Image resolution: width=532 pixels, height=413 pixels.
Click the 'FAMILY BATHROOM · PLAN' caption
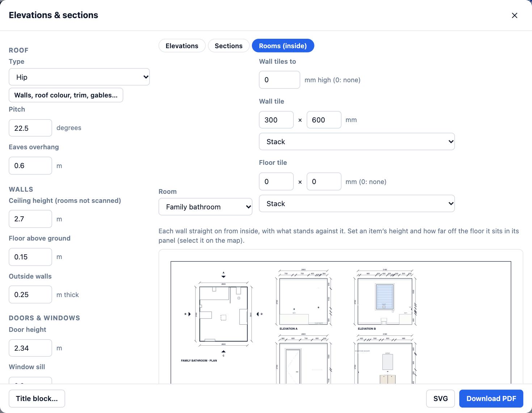[199, 361]
